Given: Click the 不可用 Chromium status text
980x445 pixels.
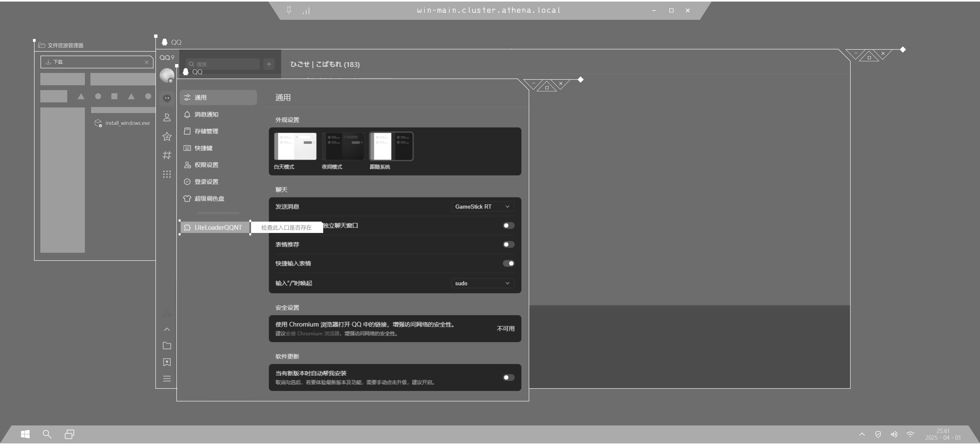Looking at the screenshot, I should pos(505,329).
